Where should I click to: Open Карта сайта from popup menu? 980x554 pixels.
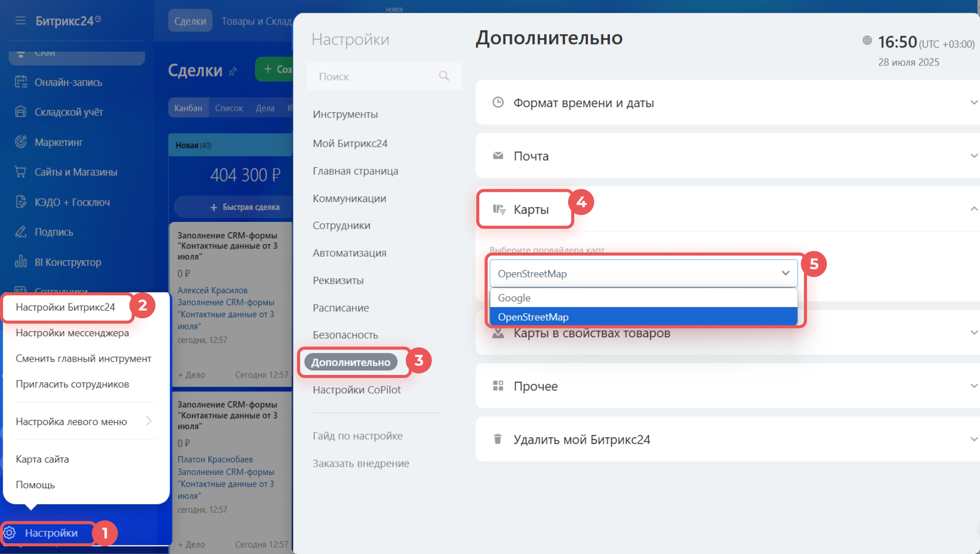pos(42,459)
